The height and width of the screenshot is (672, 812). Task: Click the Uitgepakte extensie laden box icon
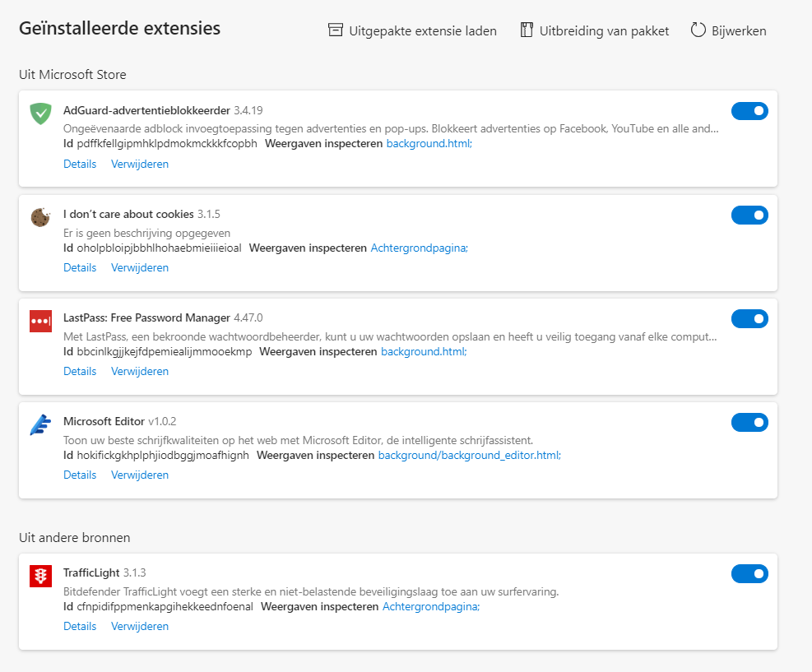click(x=336, y=30)
